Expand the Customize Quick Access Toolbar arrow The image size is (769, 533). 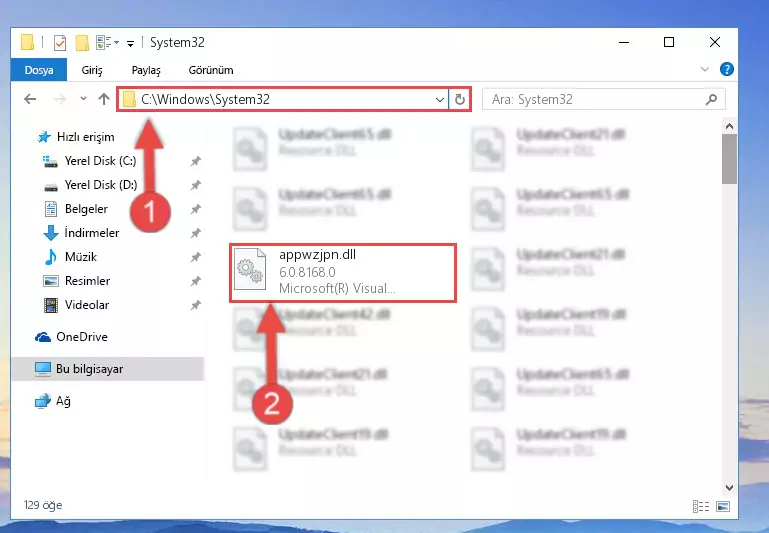pos(130,44)
